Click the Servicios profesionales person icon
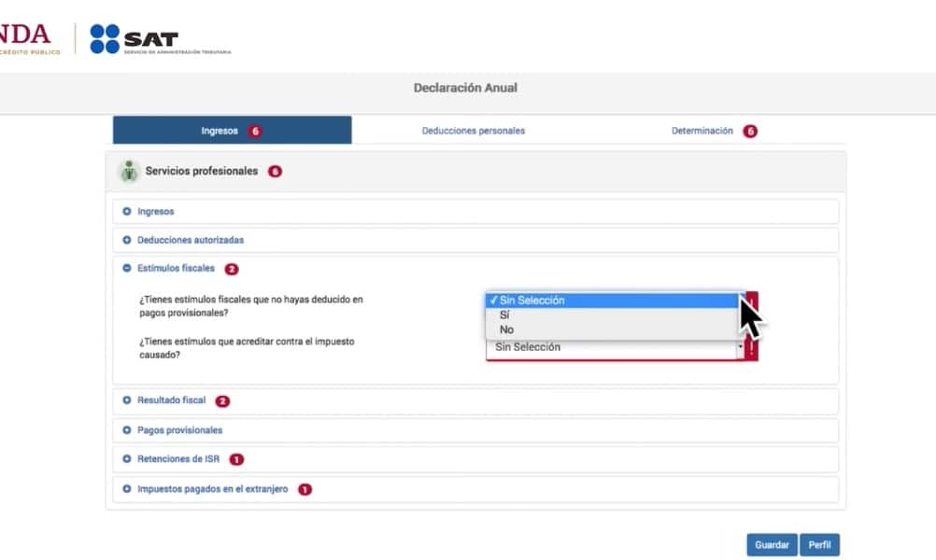936x560 pixels. pyautogui.click(x=128, y=172)
